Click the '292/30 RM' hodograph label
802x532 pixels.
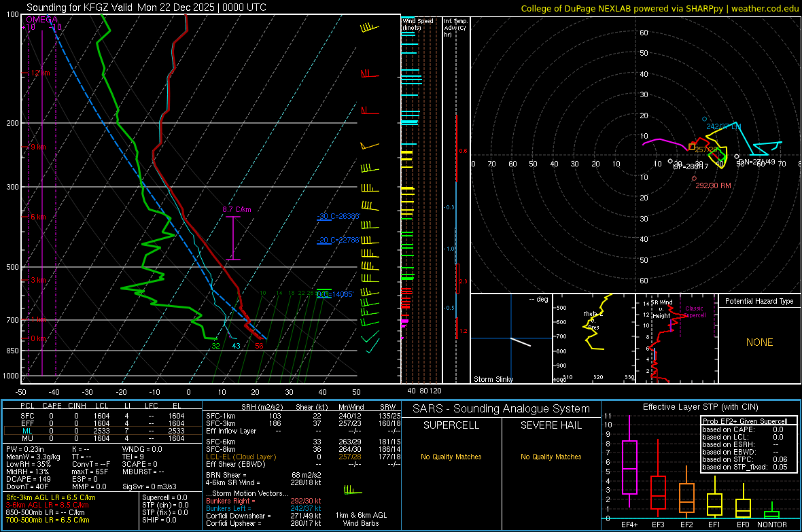click(x=713, y=185)
